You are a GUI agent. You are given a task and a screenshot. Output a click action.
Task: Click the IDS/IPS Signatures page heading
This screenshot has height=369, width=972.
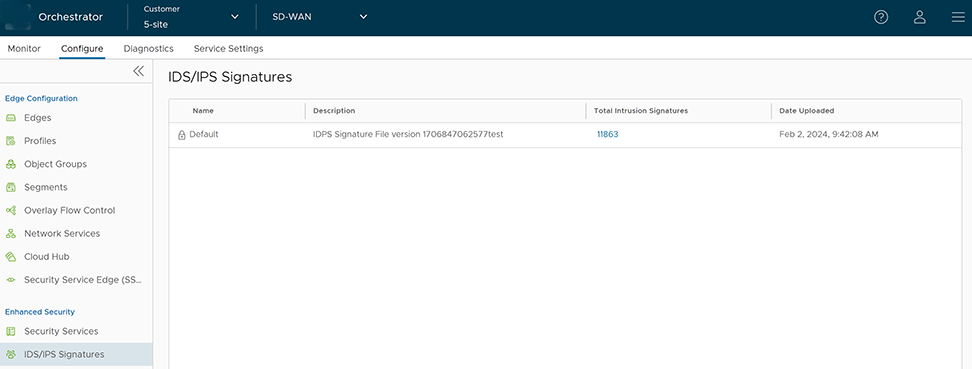coord(230,78)
